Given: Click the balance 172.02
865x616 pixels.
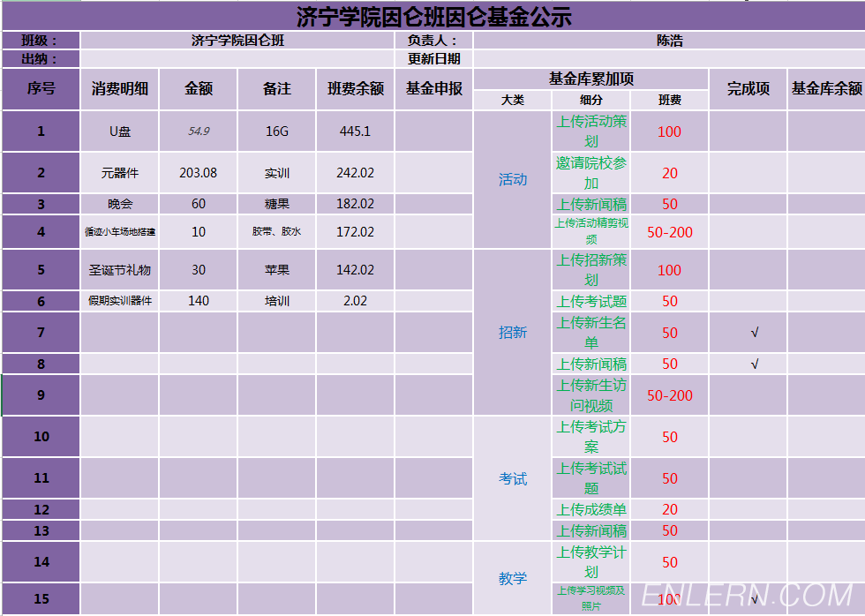Looking at the screenshot, I should pos(355,231).
